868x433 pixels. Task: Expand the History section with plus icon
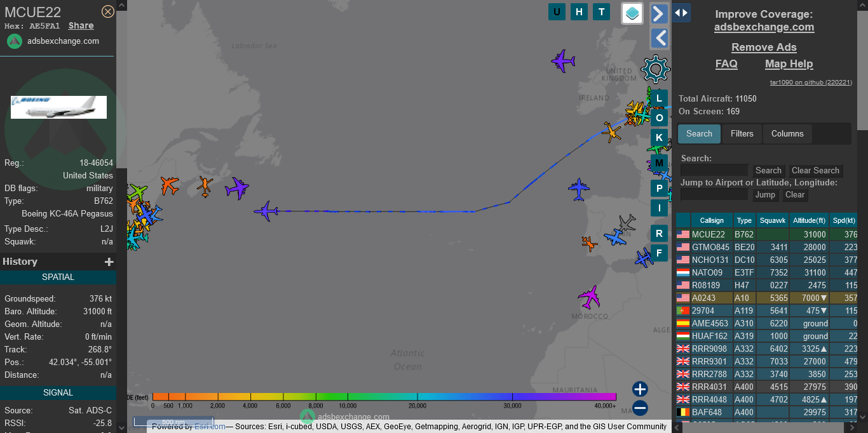[109, 262]
